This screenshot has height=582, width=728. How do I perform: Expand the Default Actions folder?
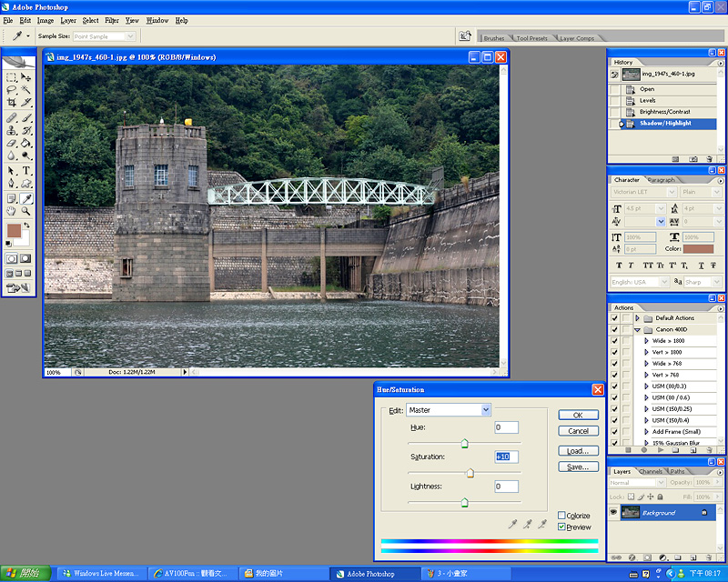638,318
